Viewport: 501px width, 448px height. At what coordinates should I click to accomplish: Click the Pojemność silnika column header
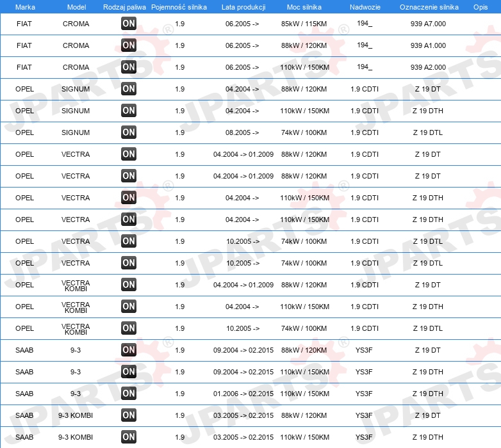(x=179, y=7)
